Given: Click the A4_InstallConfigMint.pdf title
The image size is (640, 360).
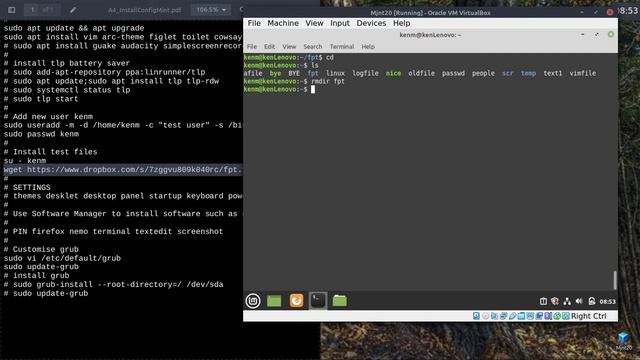Looking at the screenshot, I should (144, 10).
